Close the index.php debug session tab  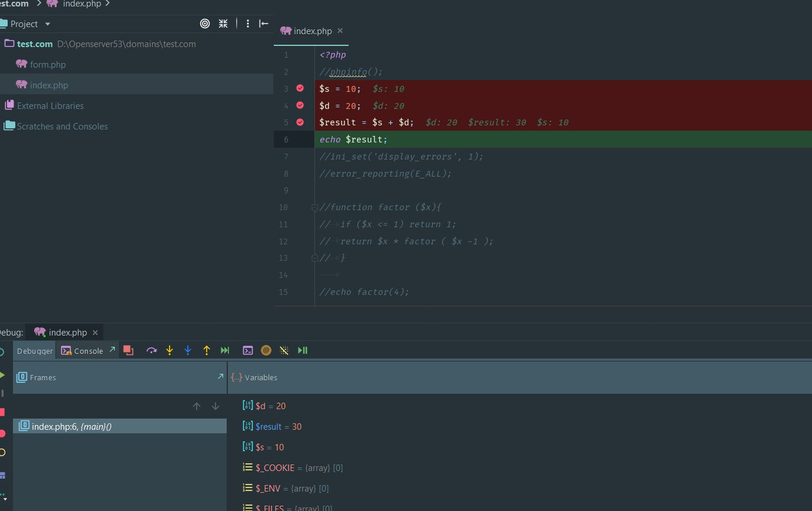[x=95, y=333]
